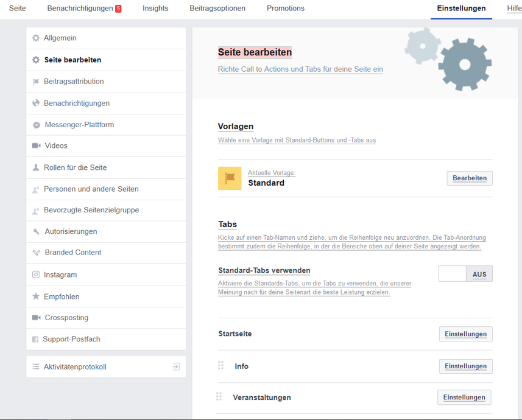Click the Messenger-Plattform chat bubble icon
This screenshot has width=522, height=420.
coord(37,125)
